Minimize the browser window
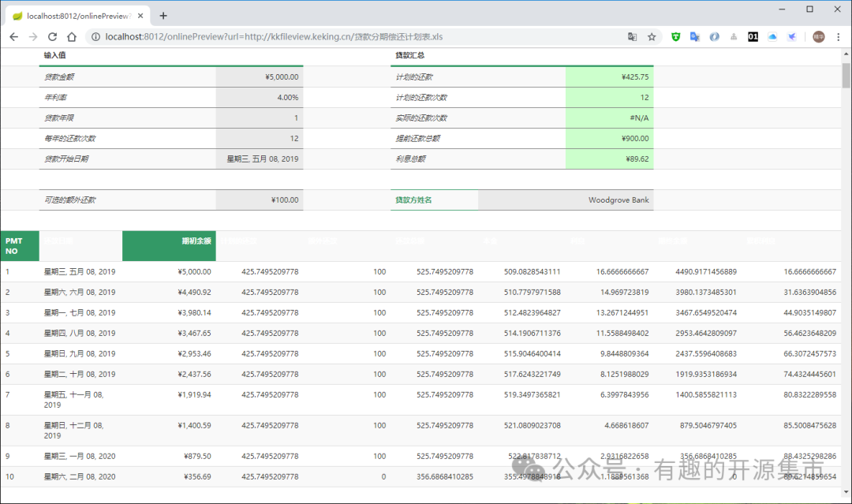 (x=782, y=9)
